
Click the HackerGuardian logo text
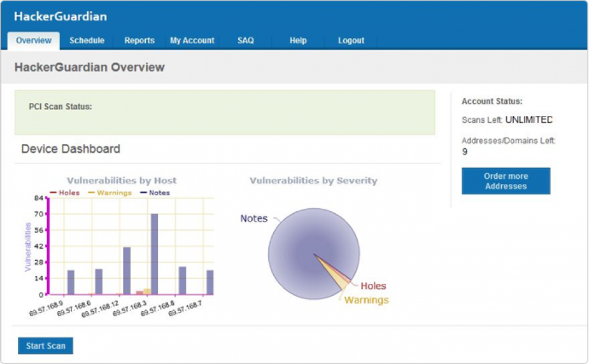point(60,16)
